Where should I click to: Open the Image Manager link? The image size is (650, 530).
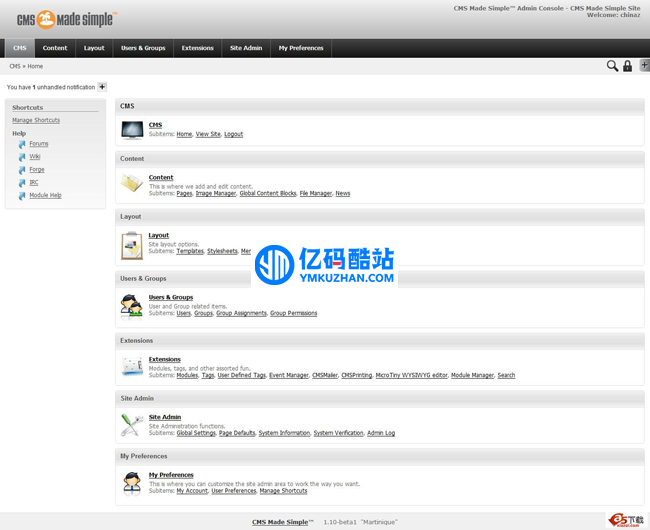click(216, 194)
